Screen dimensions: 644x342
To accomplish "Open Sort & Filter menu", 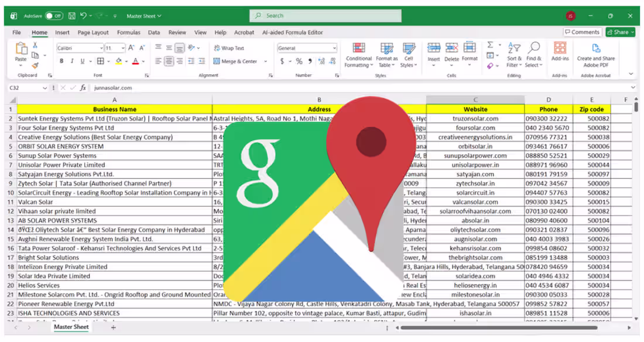I will pyautogui.click(x=514, y=55).
